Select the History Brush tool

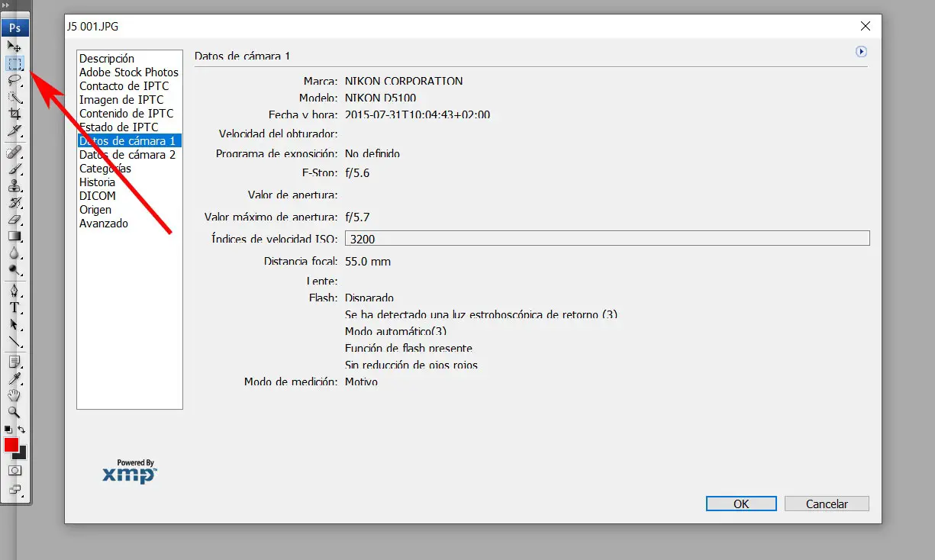pos(15,203)
